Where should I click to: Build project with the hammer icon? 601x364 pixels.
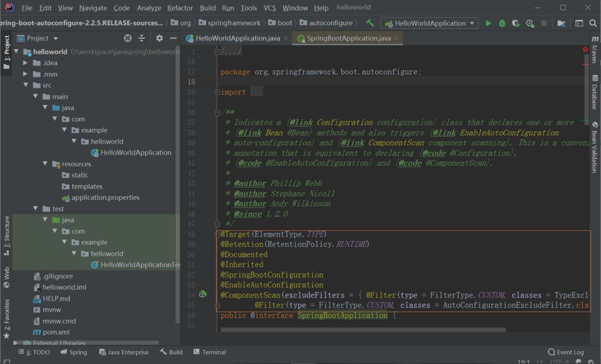(x=370, y=23)
